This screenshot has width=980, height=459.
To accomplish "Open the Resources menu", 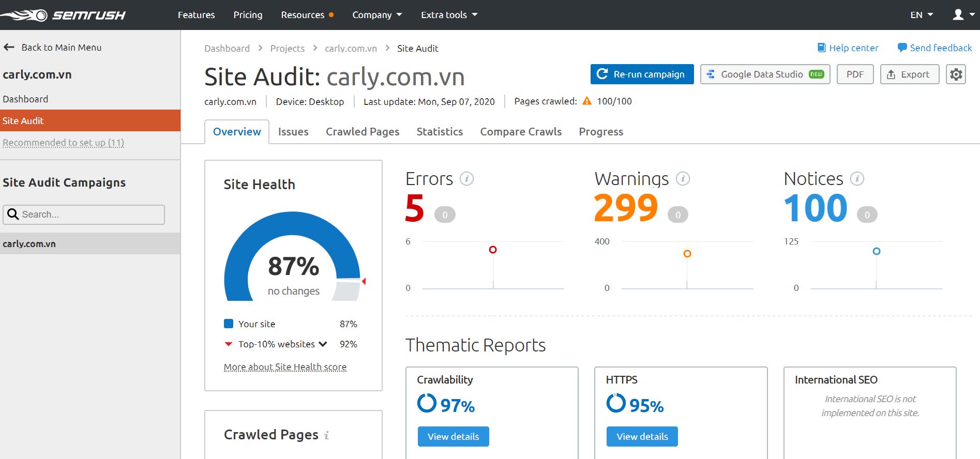I will pyautogui.click(x=303, y=15).
